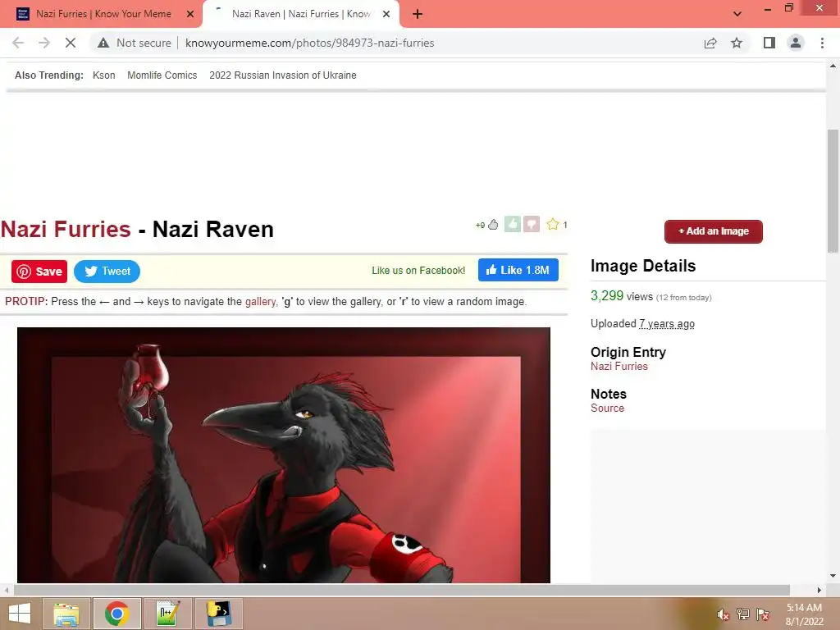This screenshot has width=840, height=630.
Task: Click the horizontal scrollbar thumb
Action: click(402, 590)
